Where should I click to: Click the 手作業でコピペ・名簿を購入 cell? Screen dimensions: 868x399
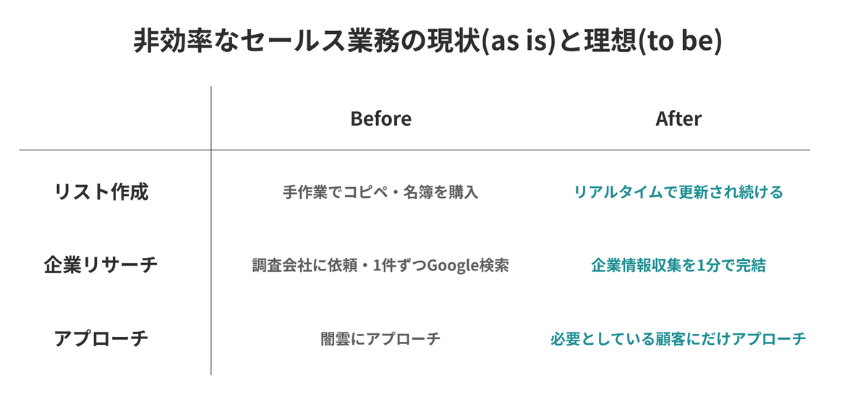point(380,193)
